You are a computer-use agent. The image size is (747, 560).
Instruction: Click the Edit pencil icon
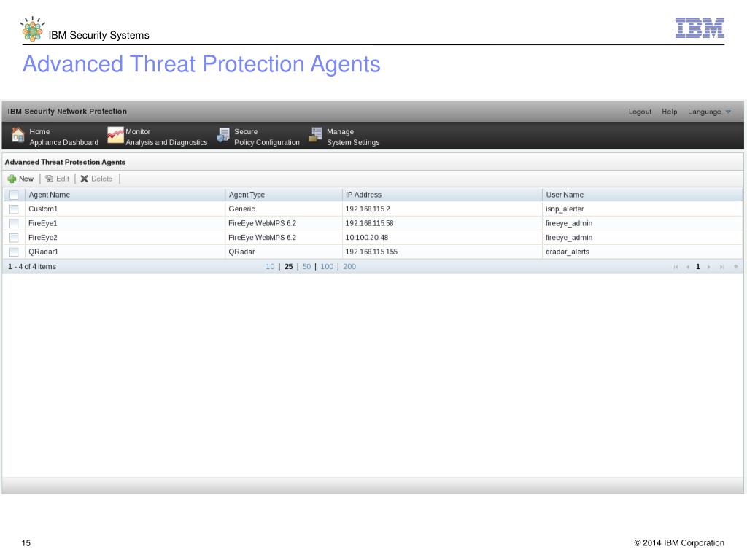(49, 179)
